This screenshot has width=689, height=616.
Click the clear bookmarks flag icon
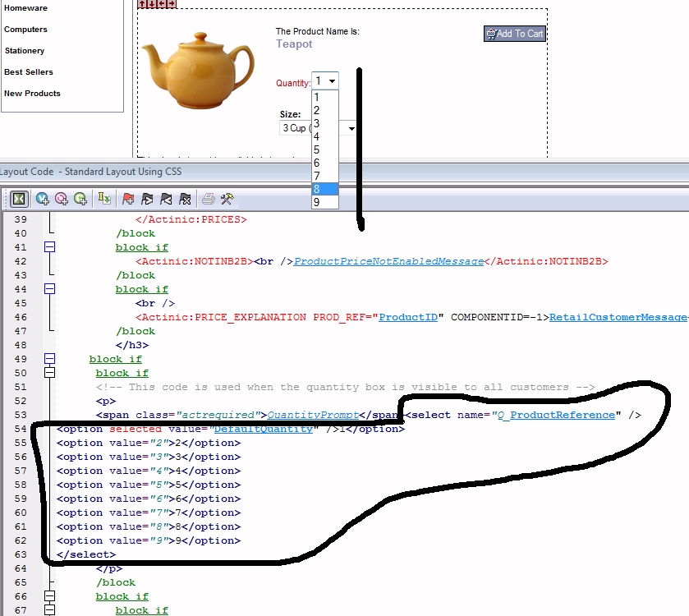coord(186,199)
